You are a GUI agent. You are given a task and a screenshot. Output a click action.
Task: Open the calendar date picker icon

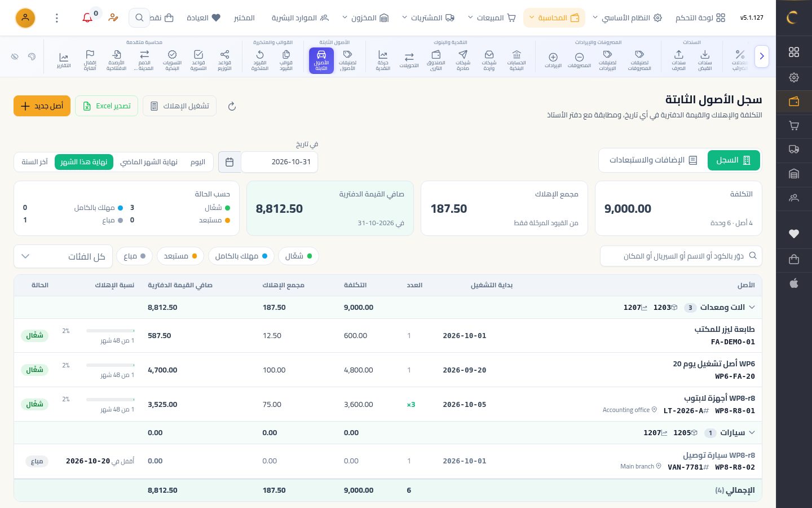point(230,162)
